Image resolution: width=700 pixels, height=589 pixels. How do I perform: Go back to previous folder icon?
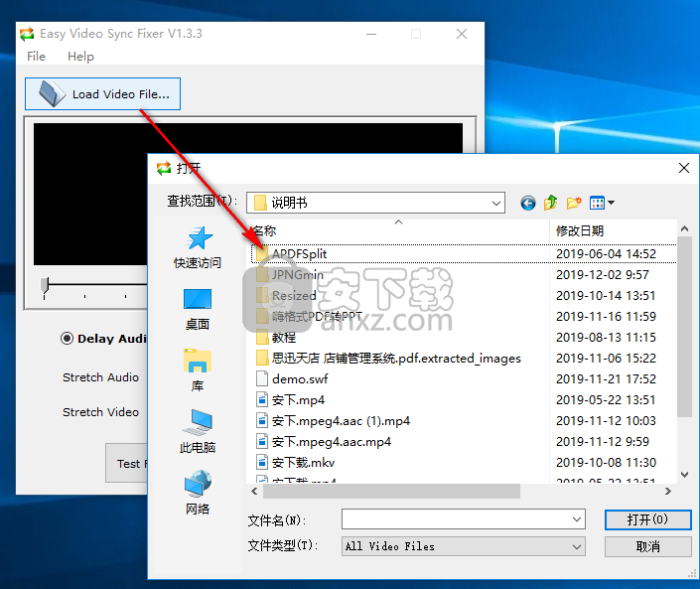coord(527,204)
